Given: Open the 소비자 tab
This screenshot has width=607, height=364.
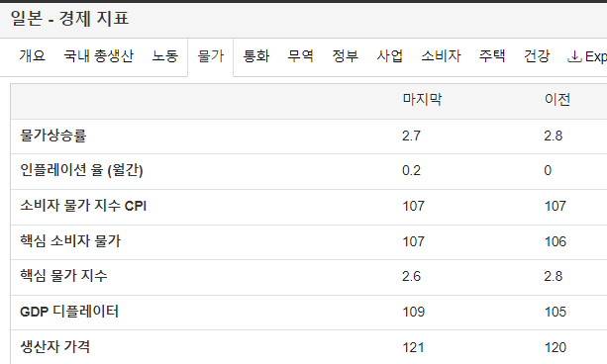Looking at the screenshot, I should click(441, 56).
